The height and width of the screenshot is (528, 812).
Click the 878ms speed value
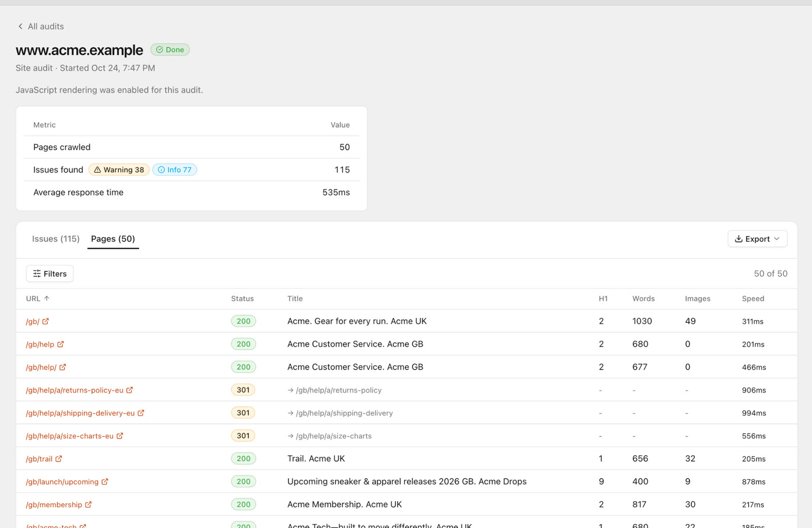(x=754, y=482)
